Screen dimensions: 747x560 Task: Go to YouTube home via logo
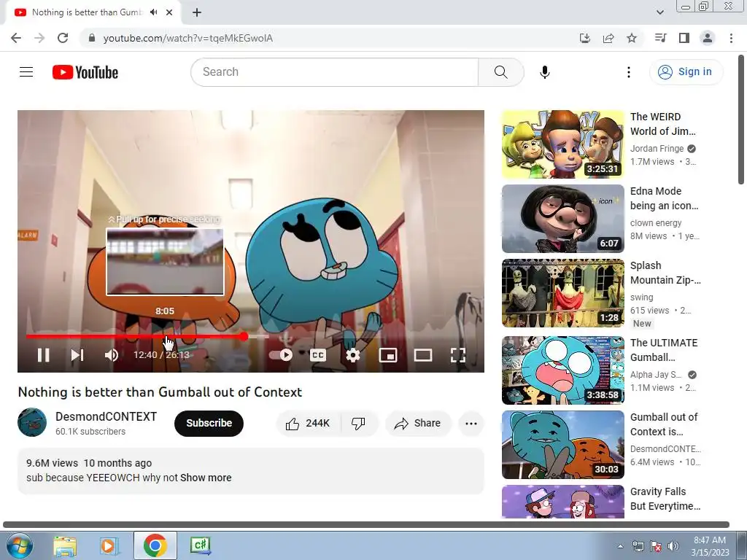pyautogui.click(x=85, y=72)
